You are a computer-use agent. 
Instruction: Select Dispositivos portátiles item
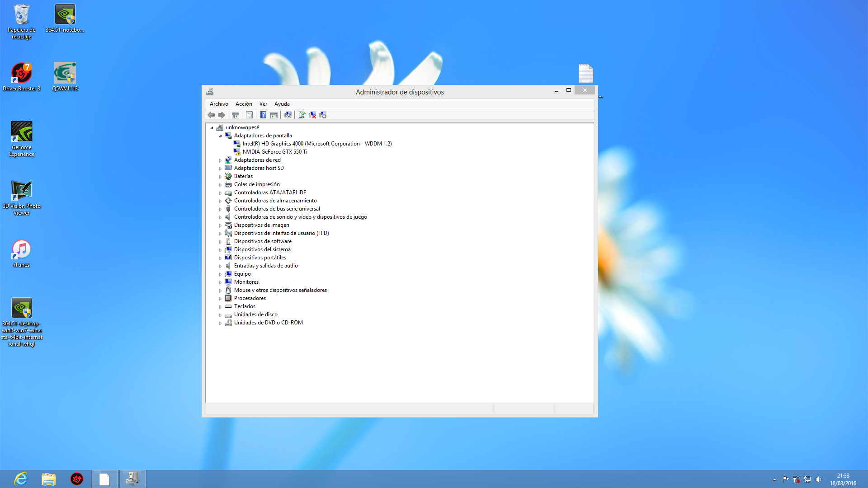pos(260,258)
